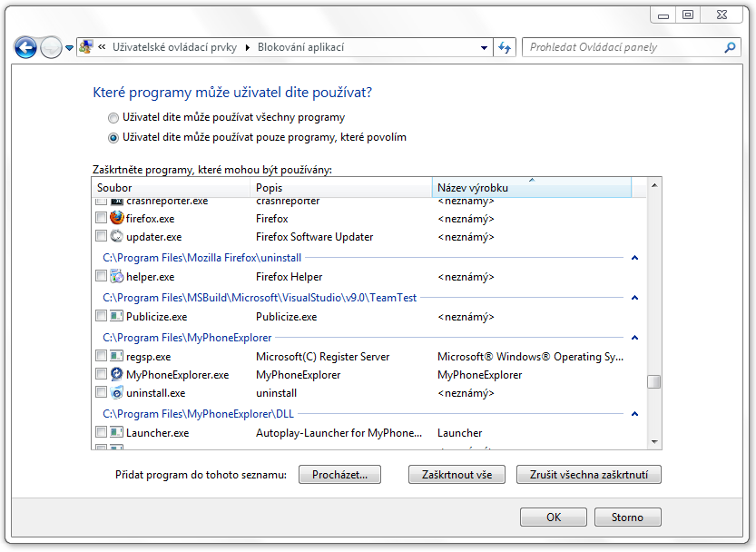Maximize the window
Image resolution: width=756 pixels, height=552 pixels.
coord(688,15)
